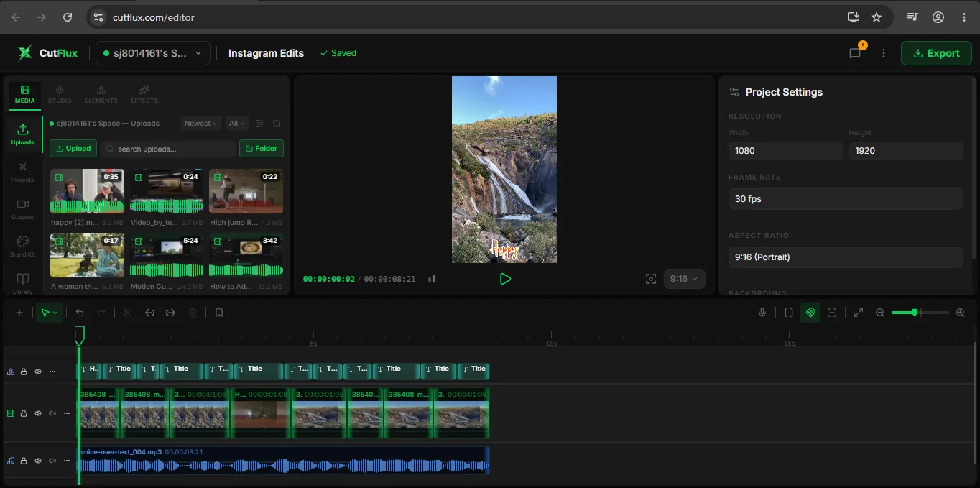The height and width of the screenshot is (488, 980).
Task: Click the preview volume level icon
Action: (432, 279)
